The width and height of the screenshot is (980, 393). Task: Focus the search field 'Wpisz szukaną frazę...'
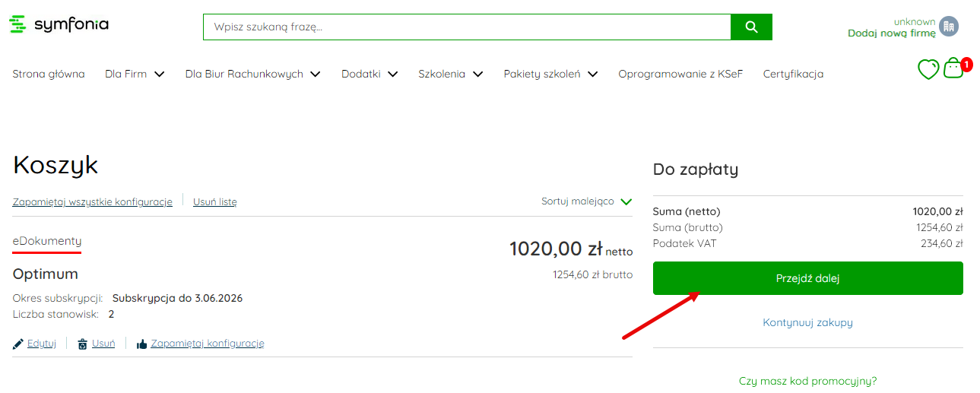click(467, 27)
